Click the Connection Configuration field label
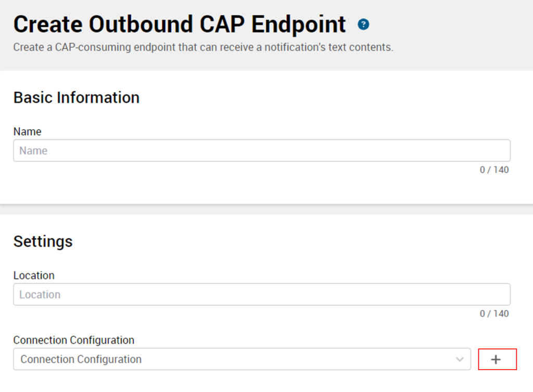 pos(74,340)
